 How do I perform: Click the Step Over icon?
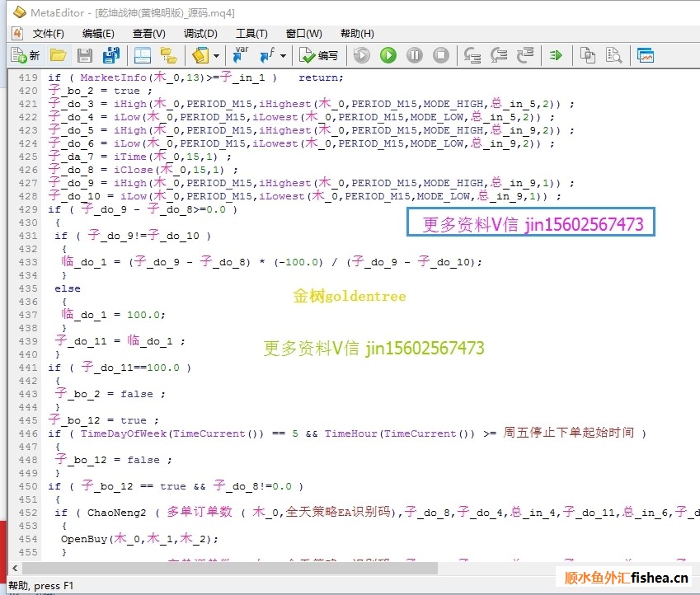[x=499, y=55]
